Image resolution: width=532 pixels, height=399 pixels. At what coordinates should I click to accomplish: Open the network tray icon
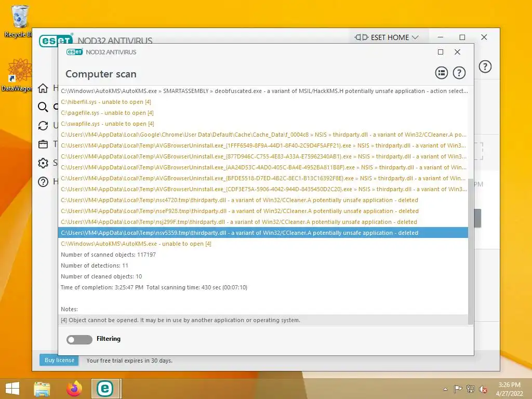pyautogui.click(x=470, y=389)
